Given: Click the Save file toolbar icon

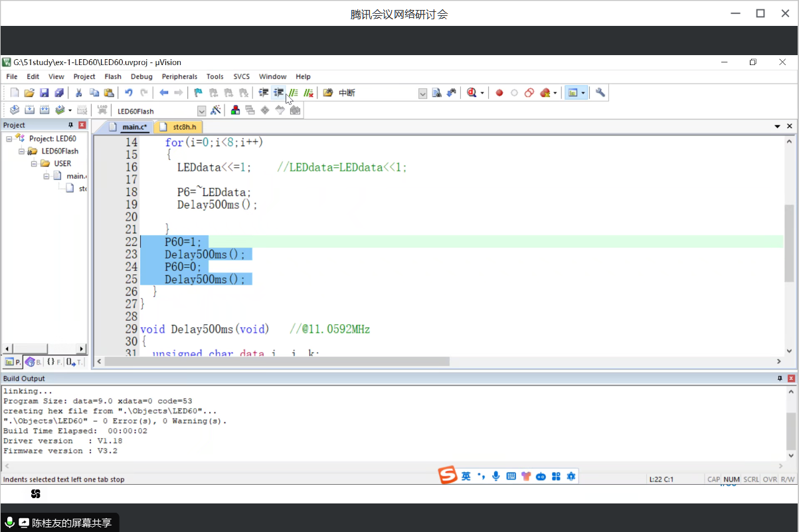Looking at the screenshot, I should (x=44, y=93).
